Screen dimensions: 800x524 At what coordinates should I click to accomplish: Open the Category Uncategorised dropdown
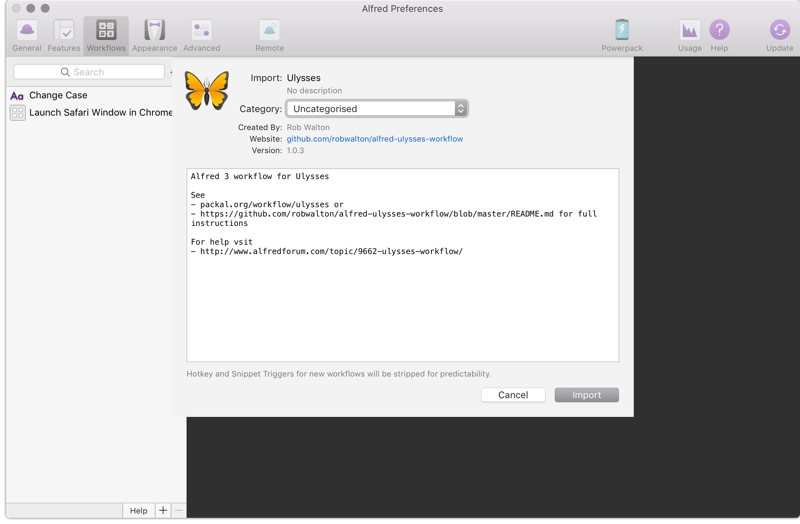click(377, 109)
